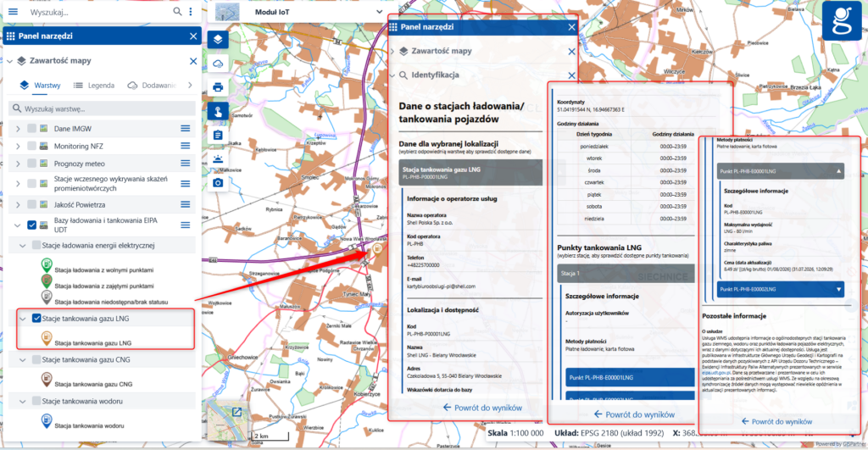Screen dimensions: 868x450
Task: Select Stacja 1 refuelling station
Action: tap(626, 274)
